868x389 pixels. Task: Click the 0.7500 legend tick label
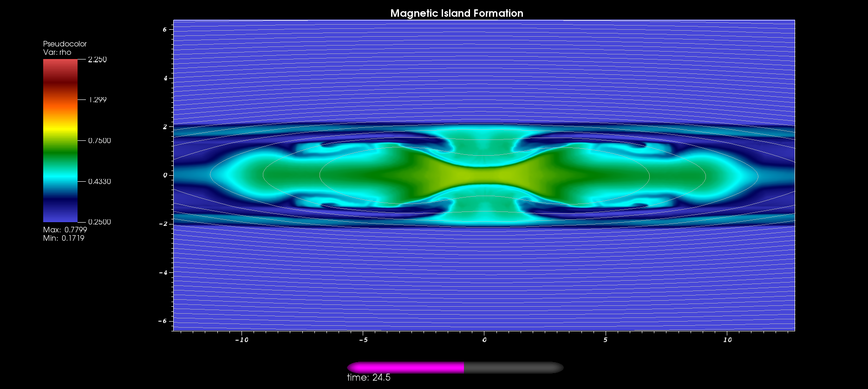pyautogui.click(x=99, y=141)
